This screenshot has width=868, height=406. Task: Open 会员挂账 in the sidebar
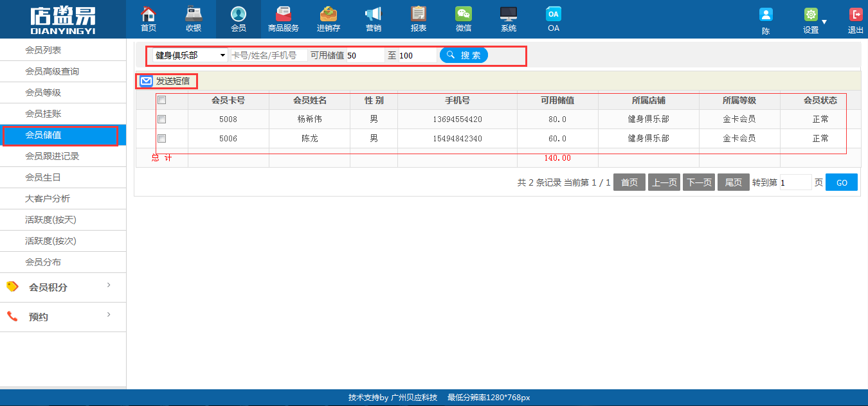click(63, 114)
